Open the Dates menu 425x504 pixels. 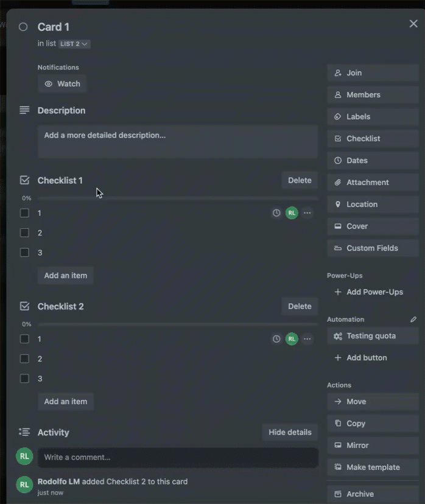pyautogui.click(x=372, y=161)
